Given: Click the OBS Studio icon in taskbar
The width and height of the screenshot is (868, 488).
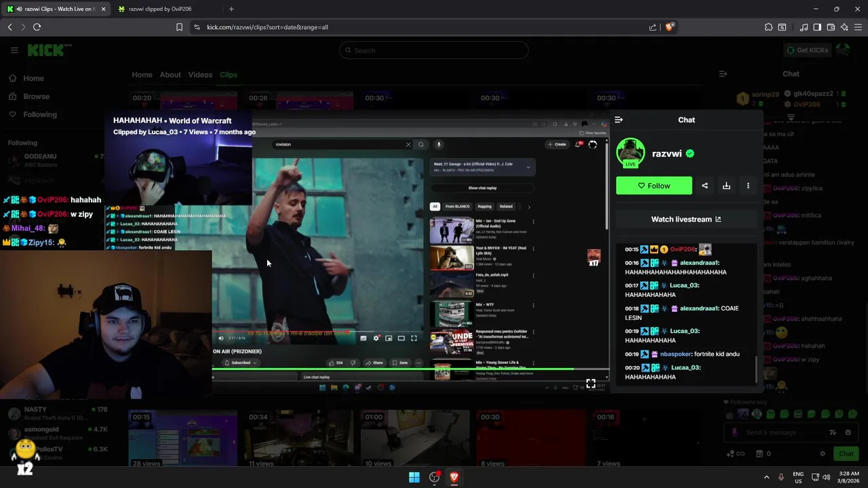Looking at the screenshot, I should 434,477.
